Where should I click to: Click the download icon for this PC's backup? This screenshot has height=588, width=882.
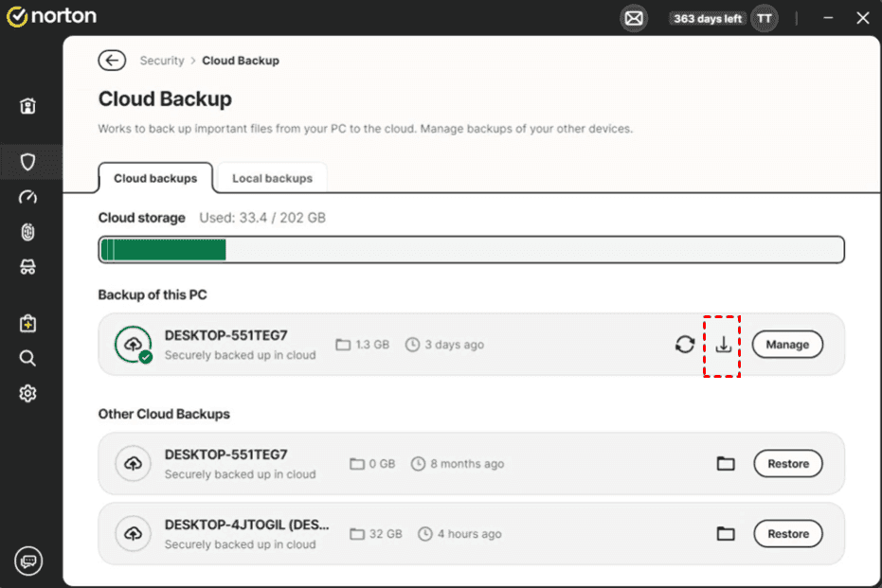[x=723, y=345]
